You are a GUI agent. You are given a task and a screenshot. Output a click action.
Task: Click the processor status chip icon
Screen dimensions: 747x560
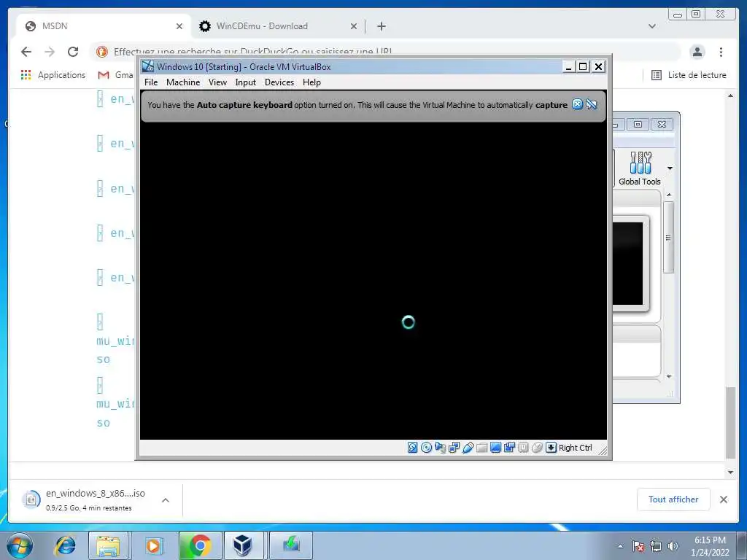click(523, 447)
